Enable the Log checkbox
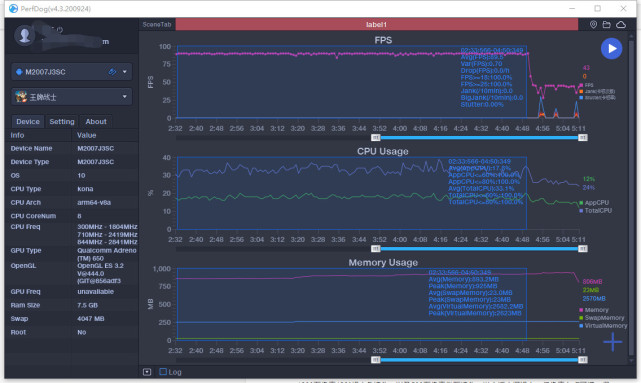This screenshot has height=383, width=641. [163, 372]
